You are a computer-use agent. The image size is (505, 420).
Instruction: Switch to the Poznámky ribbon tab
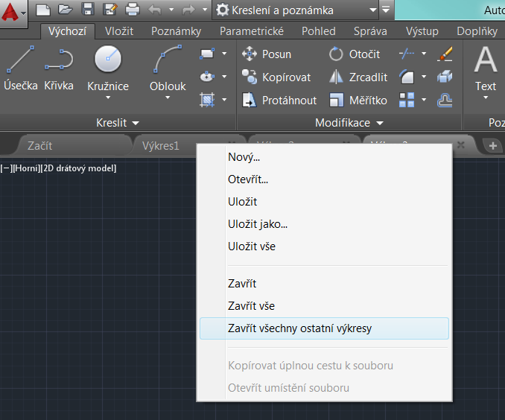coord(177,31)
